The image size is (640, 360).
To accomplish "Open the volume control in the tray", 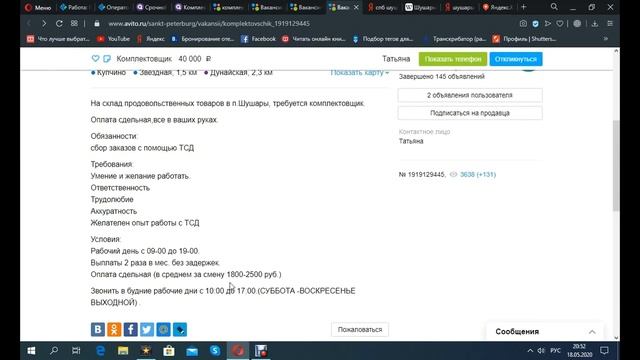I will tap(541, 351).
